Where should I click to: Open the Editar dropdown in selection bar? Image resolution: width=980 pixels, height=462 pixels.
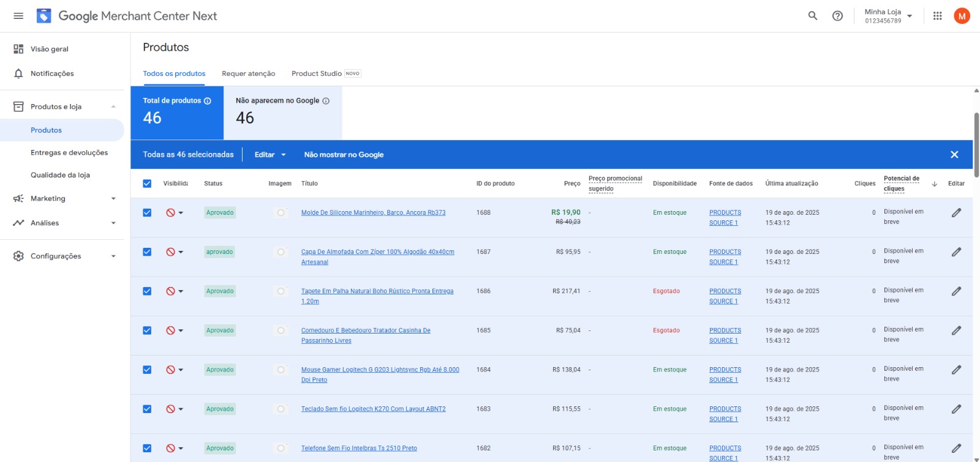click(x=270, y=155)
